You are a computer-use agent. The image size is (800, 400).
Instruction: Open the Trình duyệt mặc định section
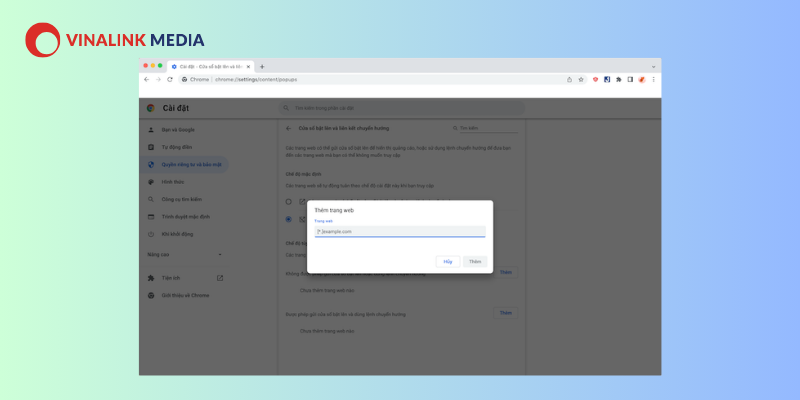point(184,216)
